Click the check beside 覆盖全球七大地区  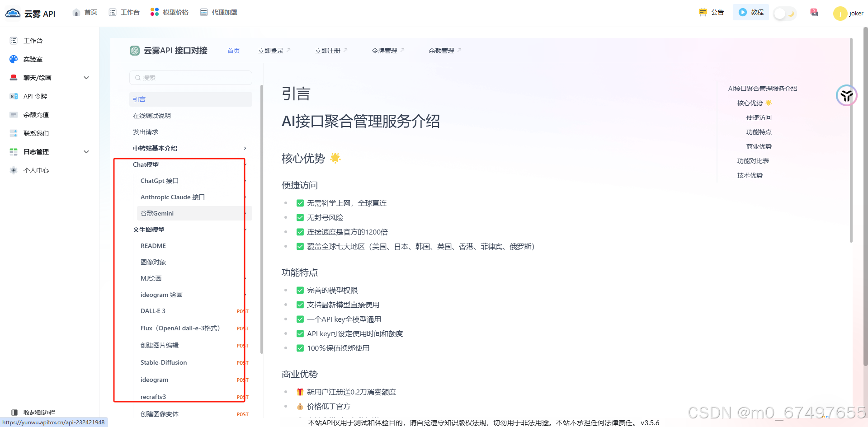point(300,247)
